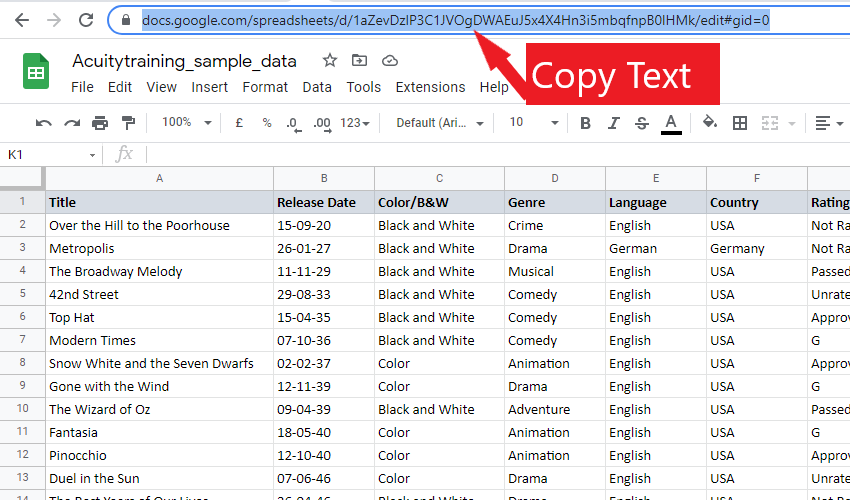Screen dimensions: 850x500
Task: Open more number formats 123 dropdown
Action: [355, 123]
